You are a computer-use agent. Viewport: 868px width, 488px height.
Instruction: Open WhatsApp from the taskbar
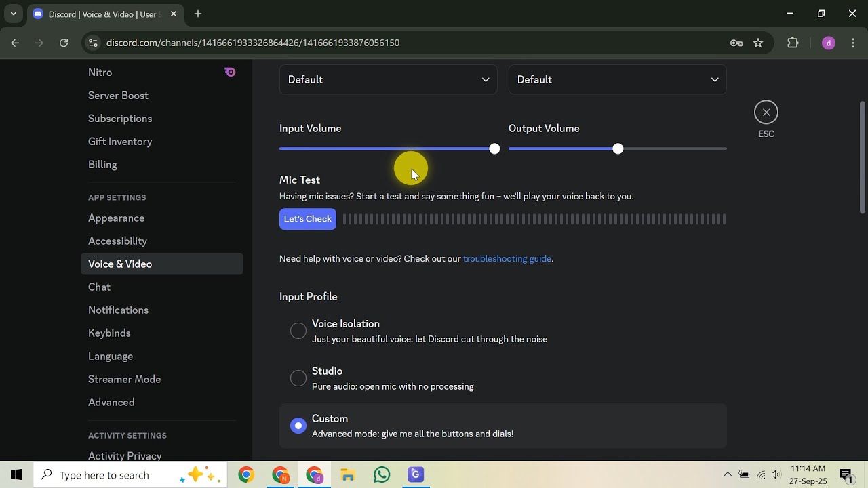[x=382, y=475]
